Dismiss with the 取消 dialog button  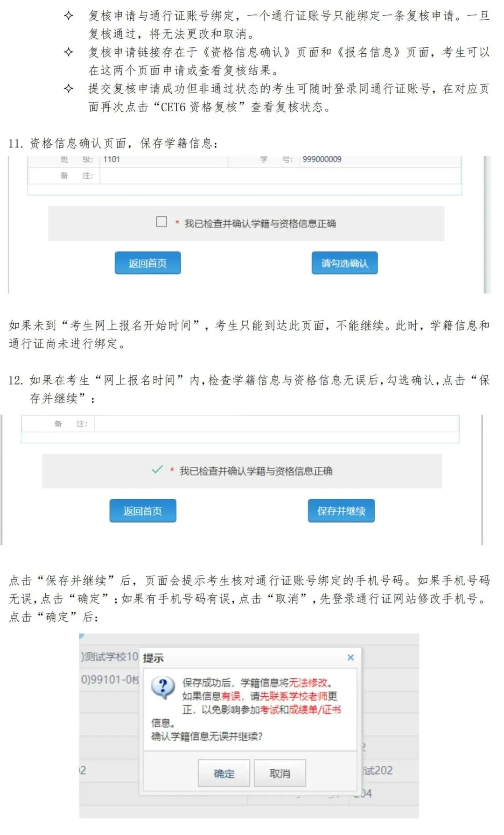[280, 773]
